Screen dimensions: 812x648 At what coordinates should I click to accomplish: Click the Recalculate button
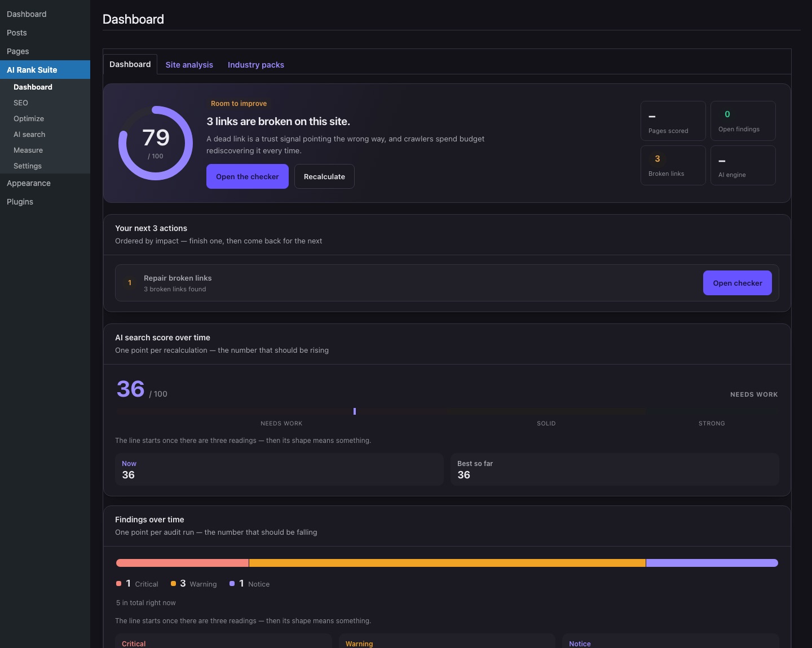(x=324, y=176)
